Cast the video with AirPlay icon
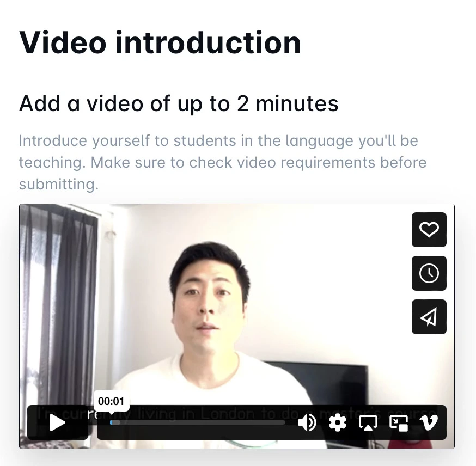The image size is (476, 466). coord(368,422)
